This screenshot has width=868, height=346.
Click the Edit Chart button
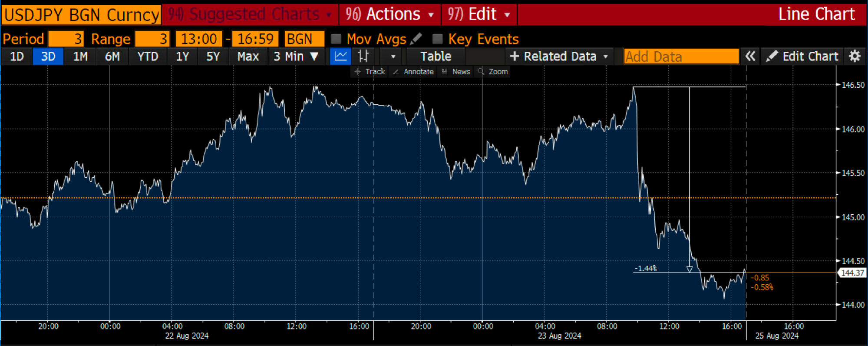click(x=802, y=57)
